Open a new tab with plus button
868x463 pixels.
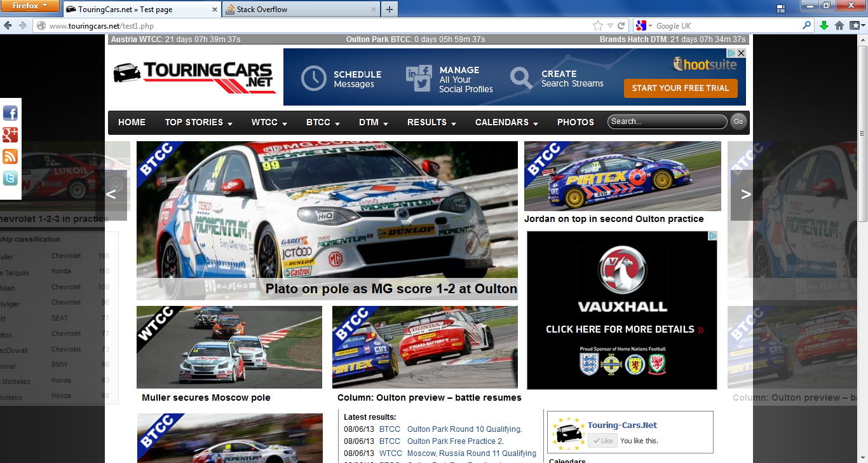coord(390,9)
